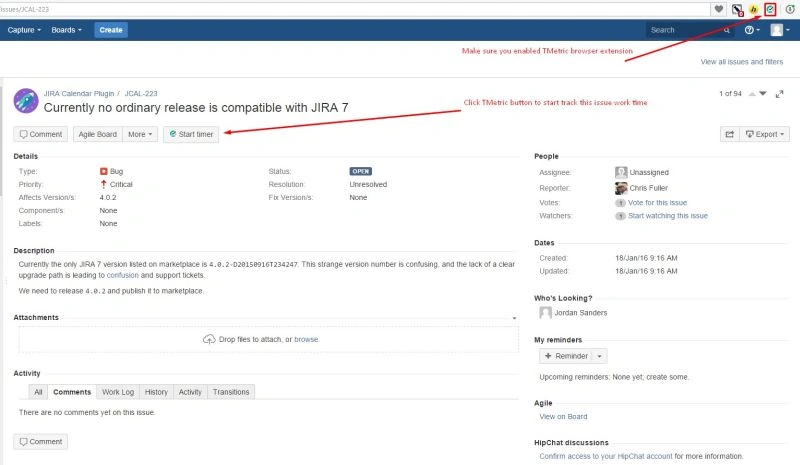The height and width of the screenshot is (465, 800).
Task: Open the Agile Board button
Action: point(97,134)
